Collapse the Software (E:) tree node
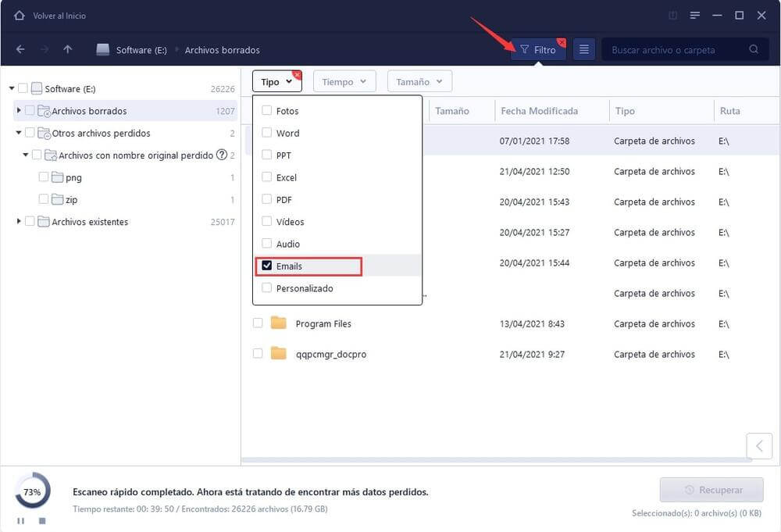Screen dimensions: 781x532 pos(12,88)
